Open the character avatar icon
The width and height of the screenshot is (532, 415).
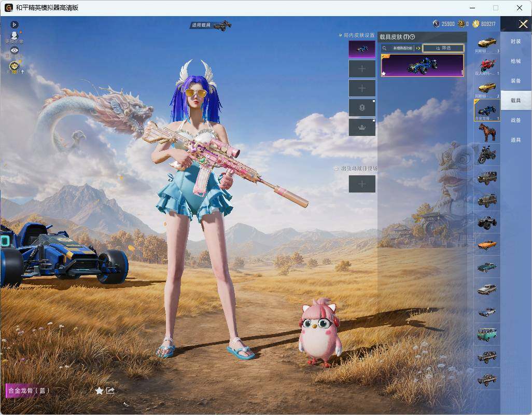click(14, 36)
